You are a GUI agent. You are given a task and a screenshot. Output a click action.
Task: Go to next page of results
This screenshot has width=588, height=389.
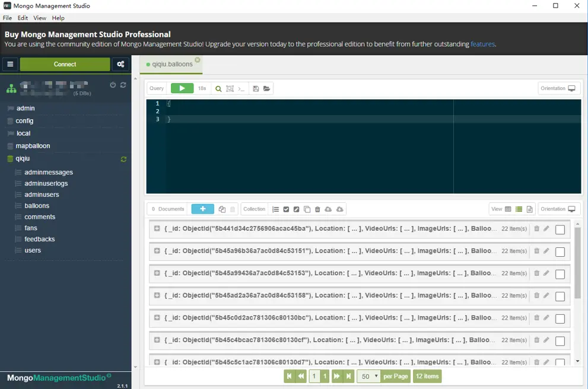[x=337, y=377]
